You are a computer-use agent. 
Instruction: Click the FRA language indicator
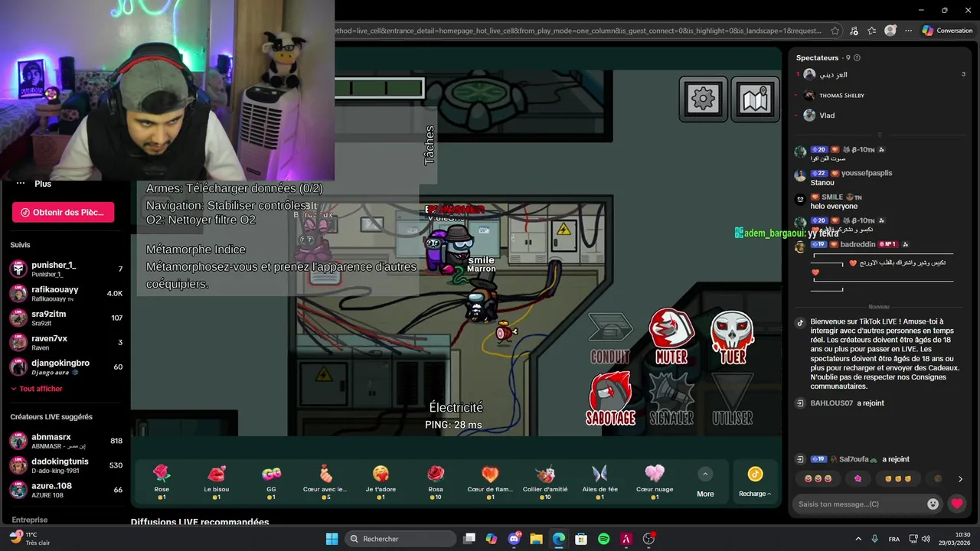(x=894, y=539)
